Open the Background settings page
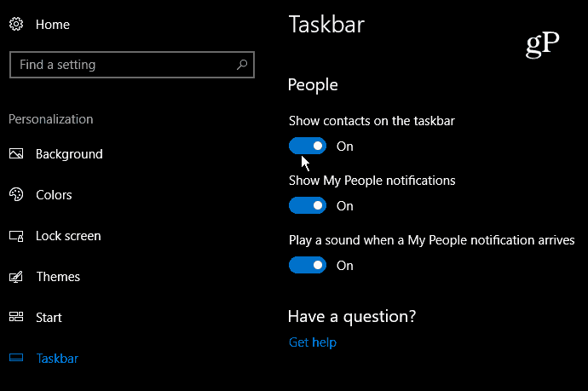The height and width of the screenshot is (391, 588). 69,154
